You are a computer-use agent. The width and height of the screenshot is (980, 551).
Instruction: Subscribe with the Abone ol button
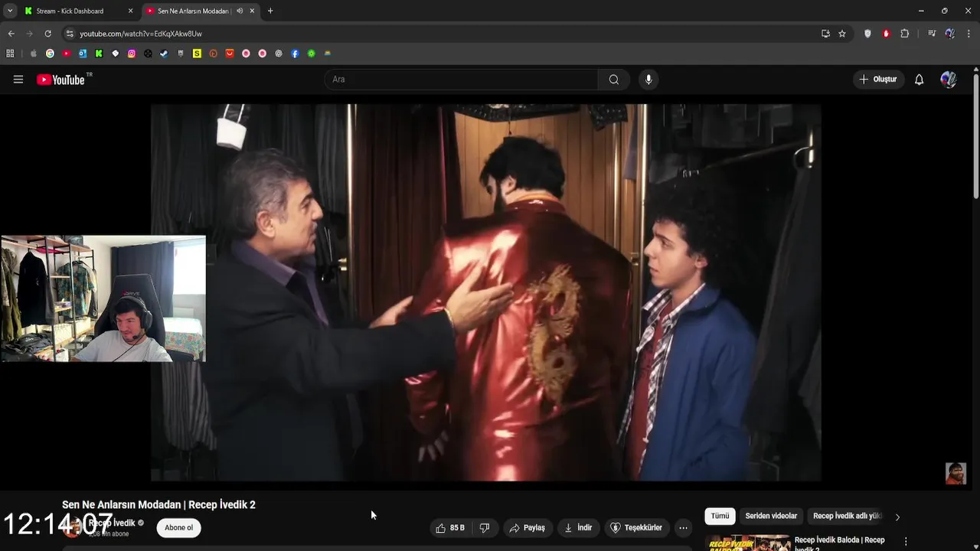coord(178,528)
